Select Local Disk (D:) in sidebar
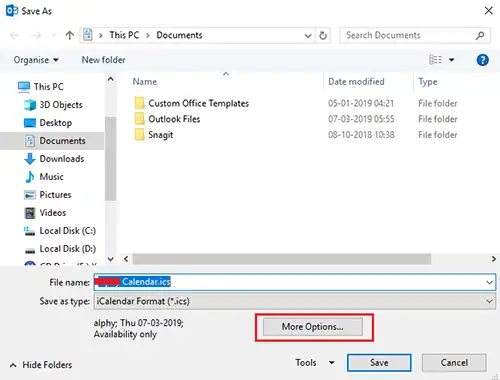Screen dimensions: 500x380 [68, 249]
